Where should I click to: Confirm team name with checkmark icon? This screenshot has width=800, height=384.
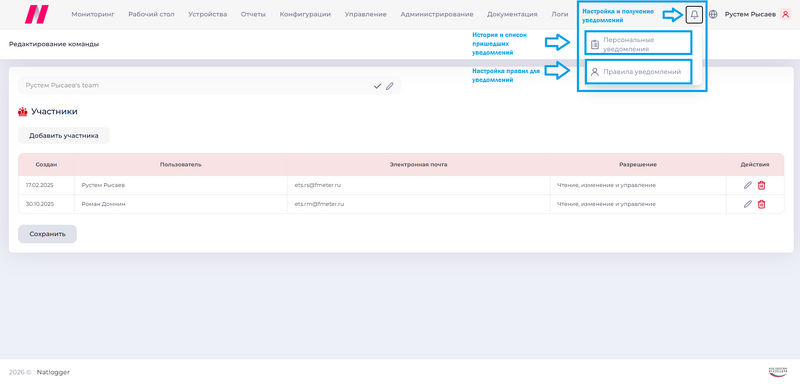pos(378,86)
